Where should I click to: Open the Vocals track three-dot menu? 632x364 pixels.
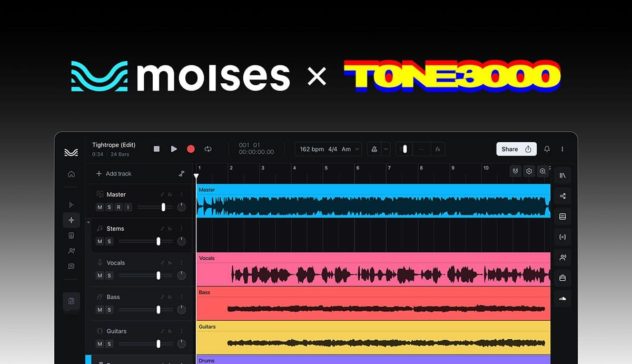tap(182, 263)
